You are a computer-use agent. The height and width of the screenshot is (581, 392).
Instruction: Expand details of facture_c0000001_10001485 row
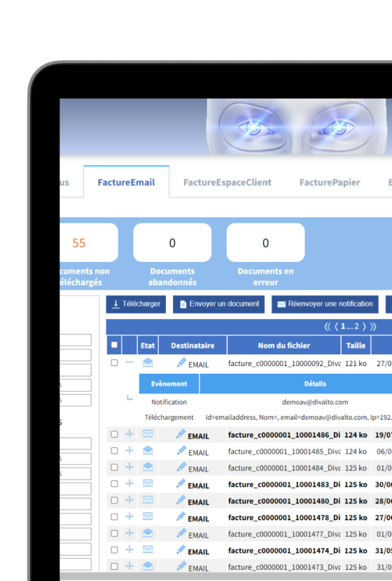pos(129,450)
